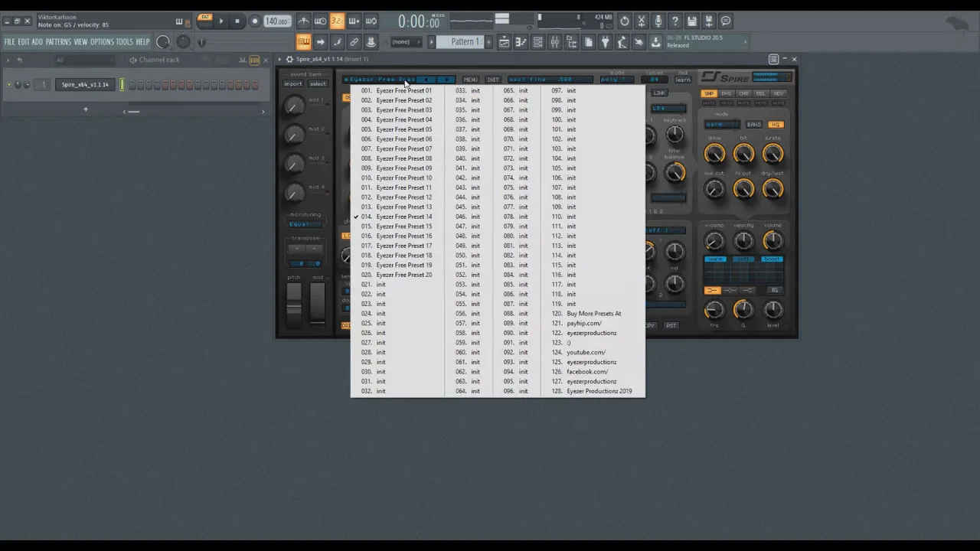This screenshot has height=551, width=980.
Task: Open Spire plugin gear settings icon
Action: click(289, 59)
